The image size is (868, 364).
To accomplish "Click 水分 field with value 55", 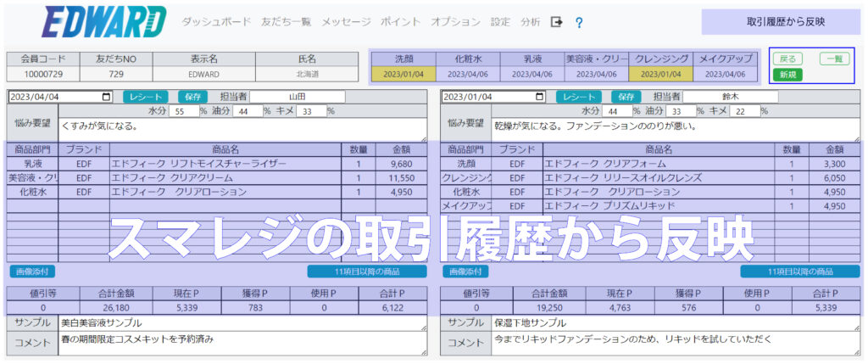I will point(184,111).
